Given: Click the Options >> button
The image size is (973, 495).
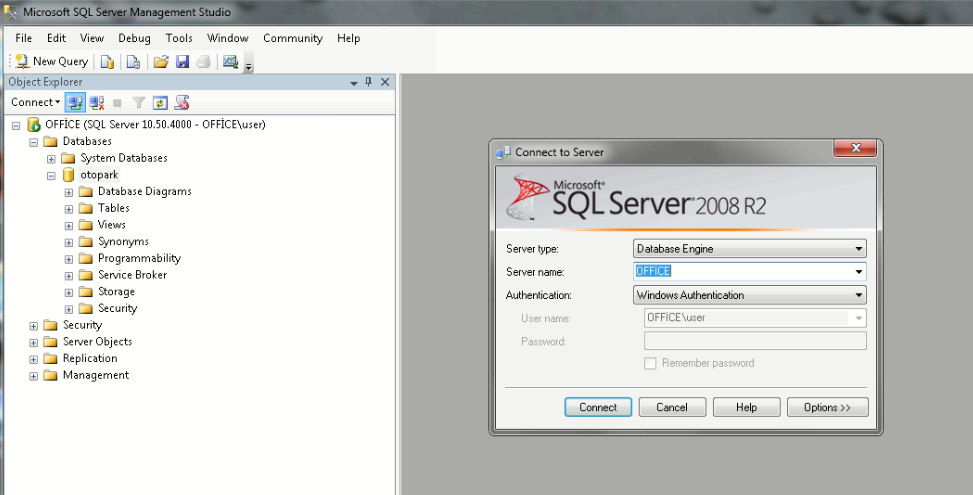Looking at the screenshot, I should (827, 407).
